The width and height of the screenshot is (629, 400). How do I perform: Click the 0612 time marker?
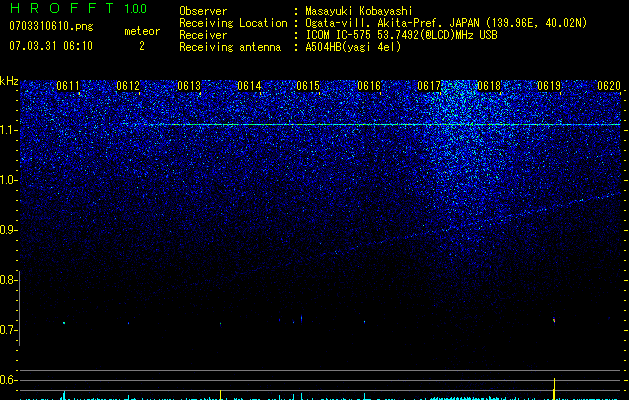[x=128, y=86]
